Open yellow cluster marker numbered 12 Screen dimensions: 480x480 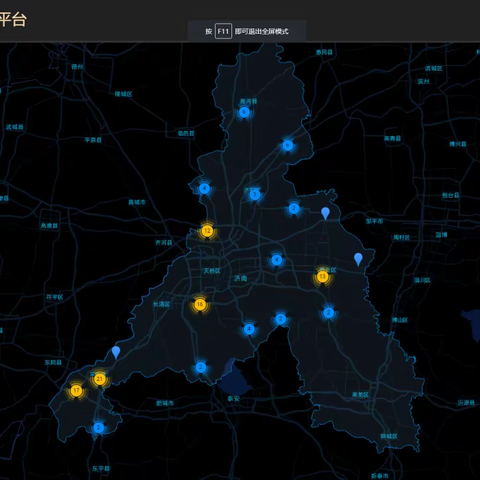coord(207,231)
